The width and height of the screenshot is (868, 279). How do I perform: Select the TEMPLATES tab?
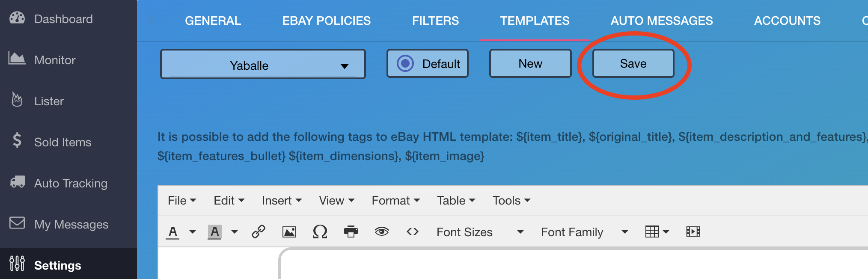(535, 21)
